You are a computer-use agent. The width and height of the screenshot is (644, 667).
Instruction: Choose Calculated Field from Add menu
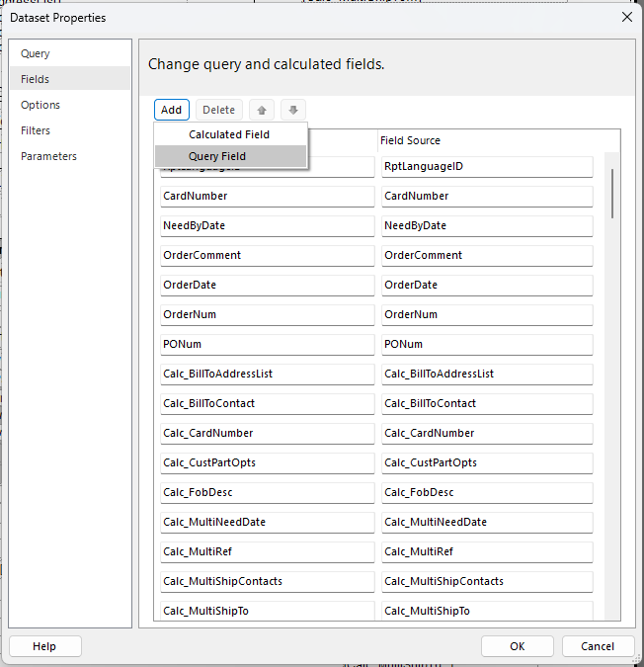229,134
